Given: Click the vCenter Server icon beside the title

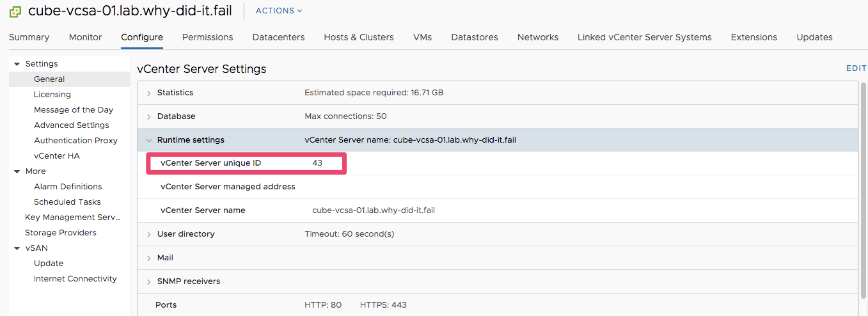Looking at the screenshot, I should 15,12.
